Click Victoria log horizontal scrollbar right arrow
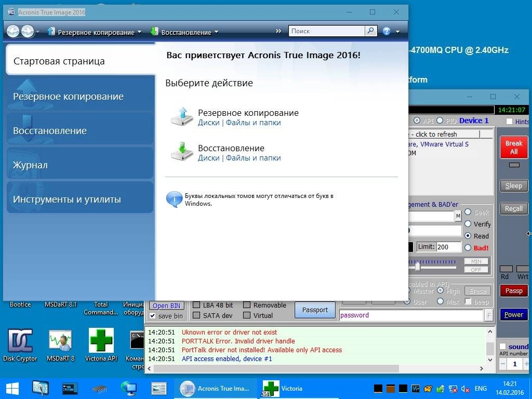Image resolution: width=532 pixels, height=399 pixels. (482, 368)
